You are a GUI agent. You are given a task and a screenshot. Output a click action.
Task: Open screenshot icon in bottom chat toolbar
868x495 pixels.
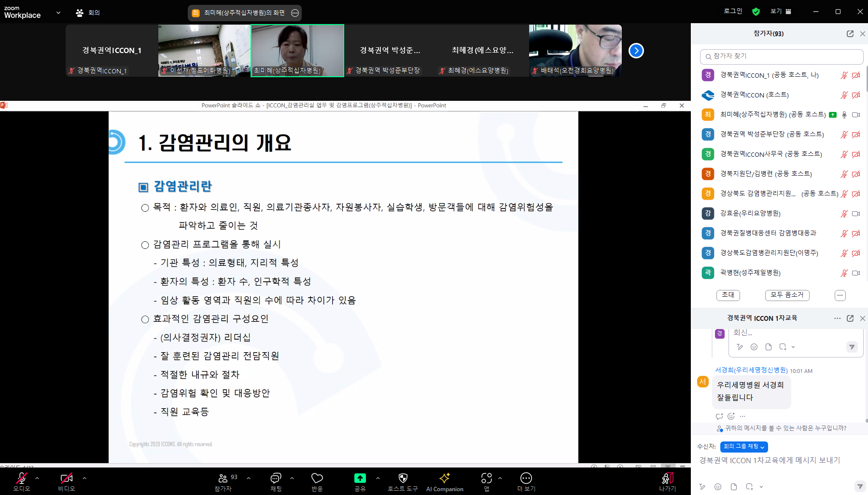(749, 487)
